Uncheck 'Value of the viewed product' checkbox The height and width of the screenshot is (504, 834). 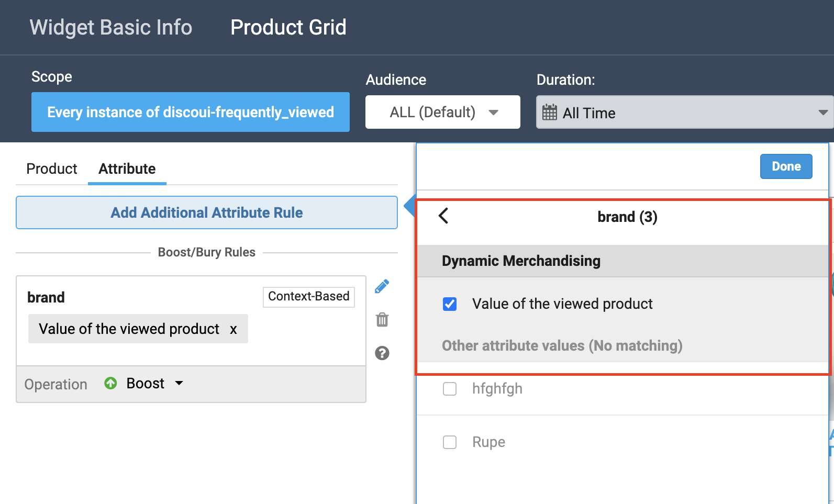pos(450,304)
